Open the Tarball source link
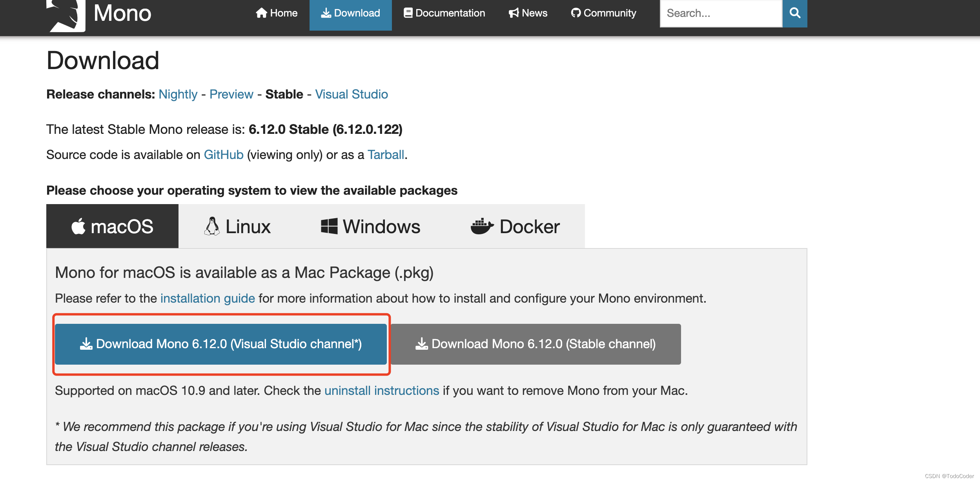Viewport: 980px width, 482px height. 386,155
